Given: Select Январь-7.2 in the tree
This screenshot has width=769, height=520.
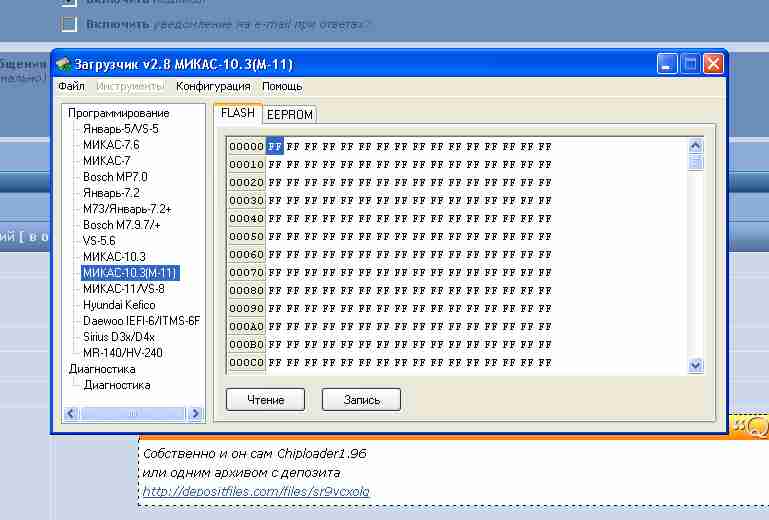Looking at the screenshot, I should [111, 193].
